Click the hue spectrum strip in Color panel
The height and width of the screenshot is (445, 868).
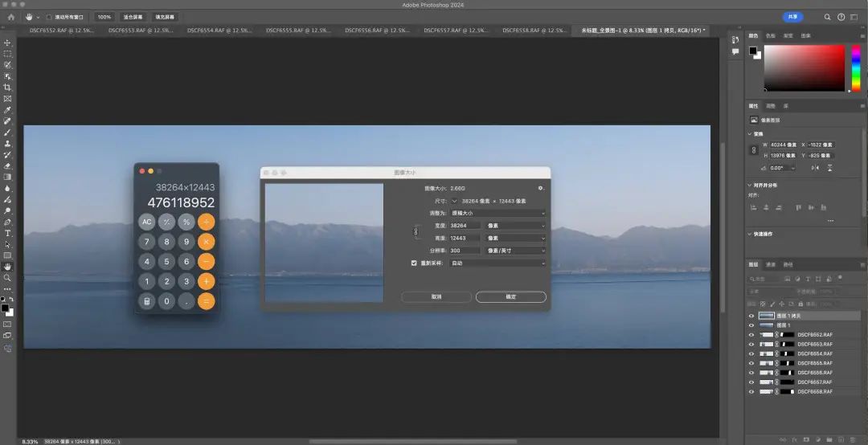tap(856, 68)
